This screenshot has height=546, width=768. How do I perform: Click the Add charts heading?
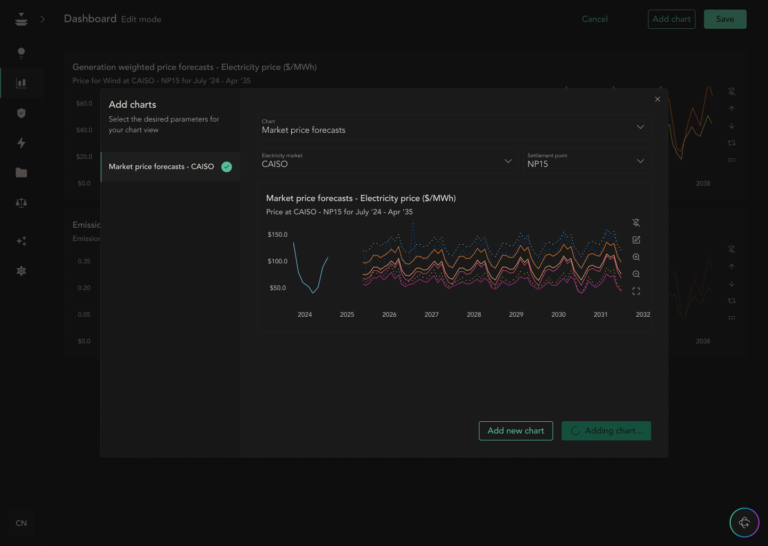coord(132,104)
